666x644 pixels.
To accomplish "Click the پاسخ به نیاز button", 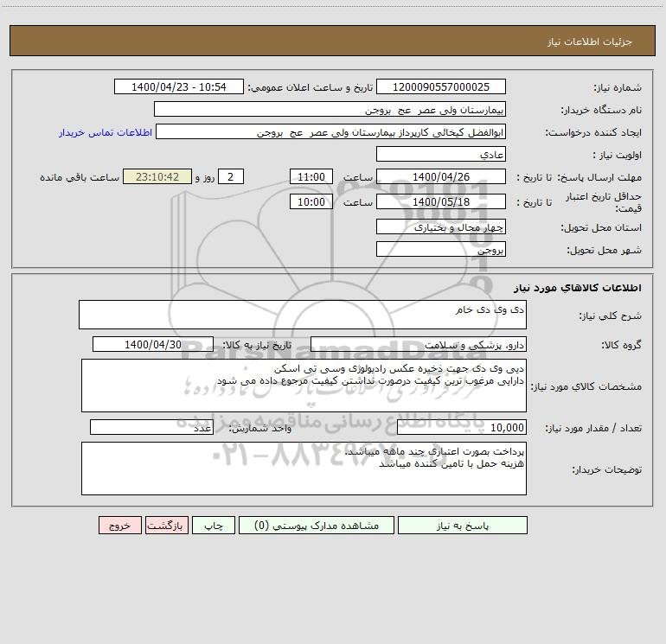I will click(463, 525).
